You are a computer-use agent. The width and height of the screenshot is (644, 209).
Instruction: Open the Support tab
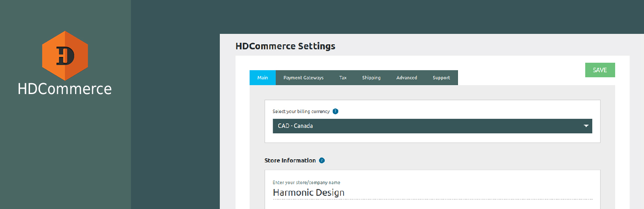(x=441, y=78)
